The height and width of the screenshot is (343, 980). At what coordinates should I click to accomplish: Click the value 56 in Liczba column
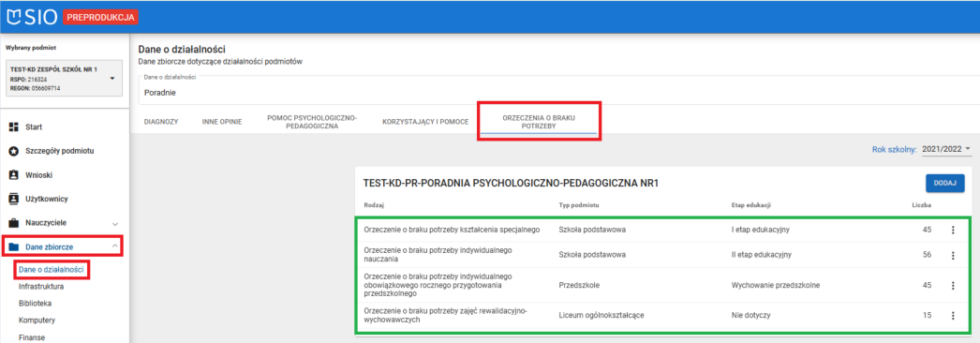(x=927, y=255)
